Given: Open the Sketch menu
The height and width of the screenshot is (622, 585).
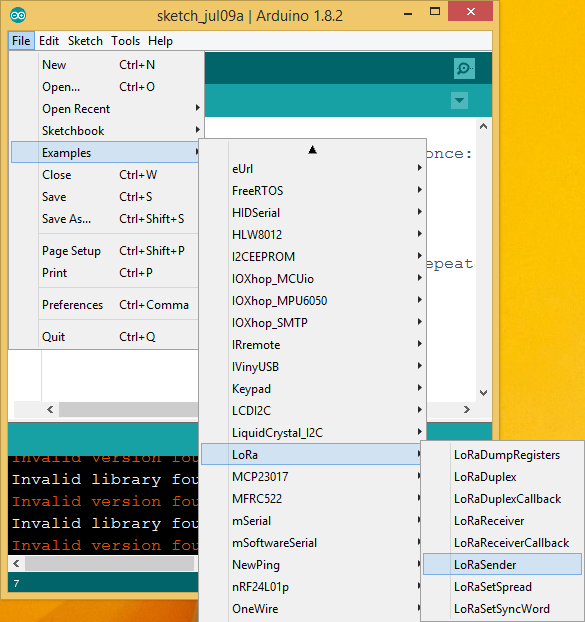Looking at the screenshot, I should click(85, 41).
